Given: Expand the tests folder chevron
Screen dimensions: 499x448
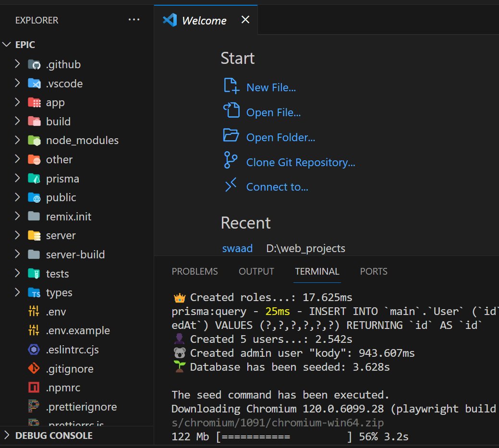Looking at the screenshot, I should tap(17, 273).
